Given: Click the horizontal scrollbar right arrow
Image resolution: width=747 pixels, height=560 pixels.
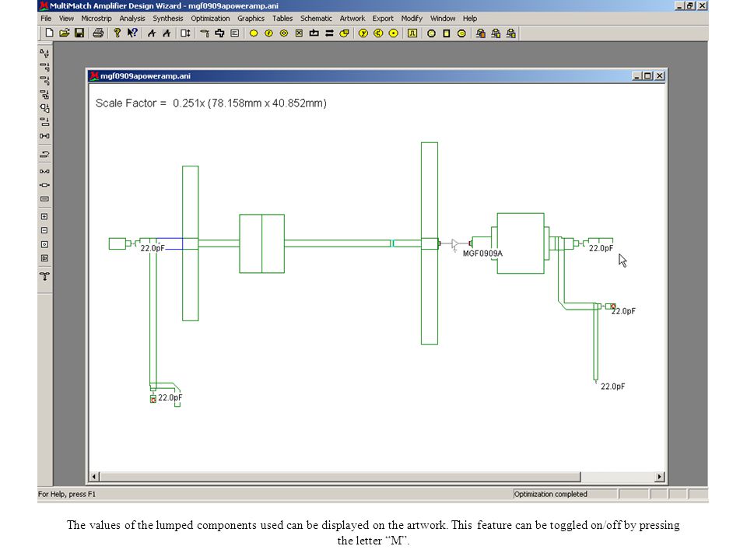Looking at the screenshot, I should 660,477.
